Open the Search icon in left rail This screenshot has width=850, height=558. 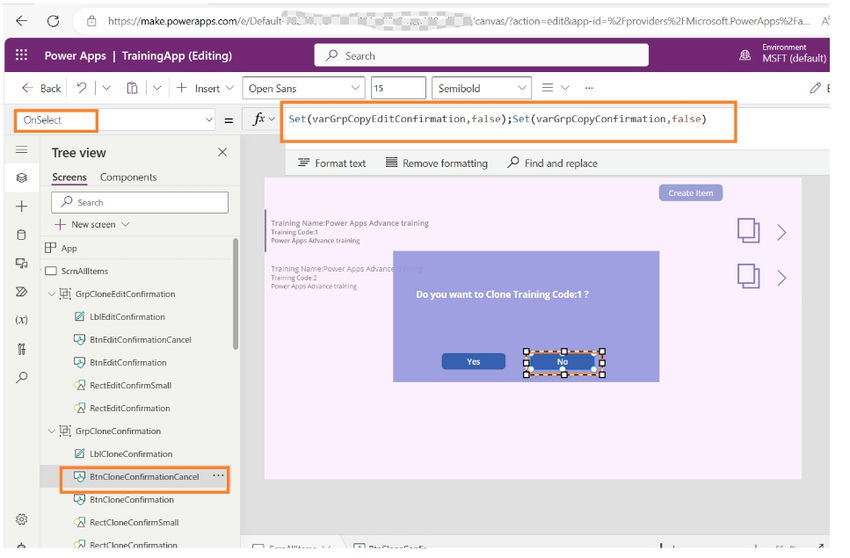pyautogui.click(x=22, y=377)
